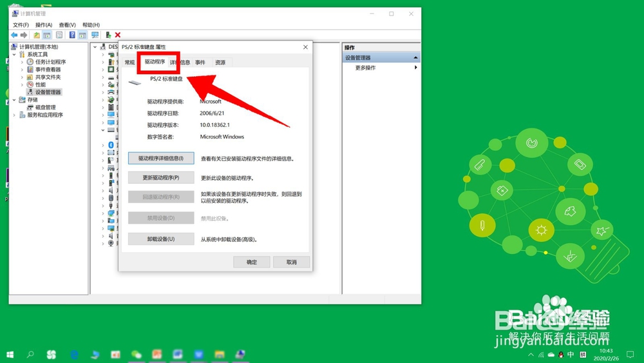Open the Windows Start menu
644x363 pixels.
(x=10, y=355)
